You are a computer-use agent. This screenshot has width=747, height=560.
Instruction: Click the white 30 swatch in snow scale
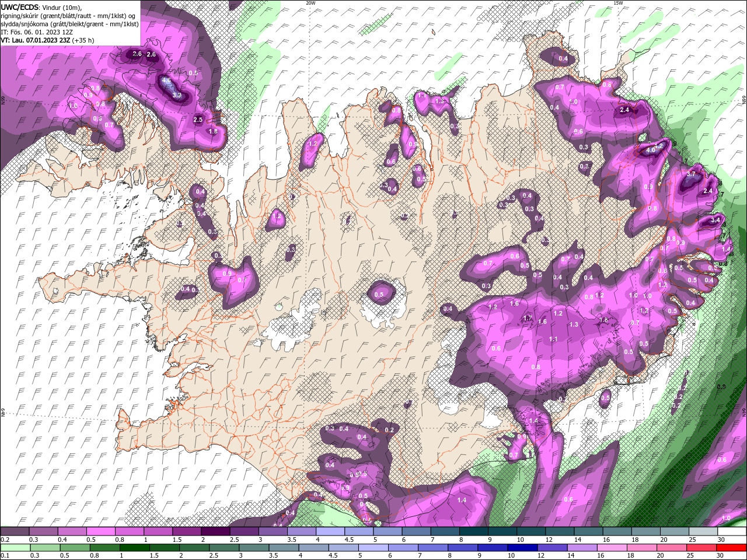731,531
